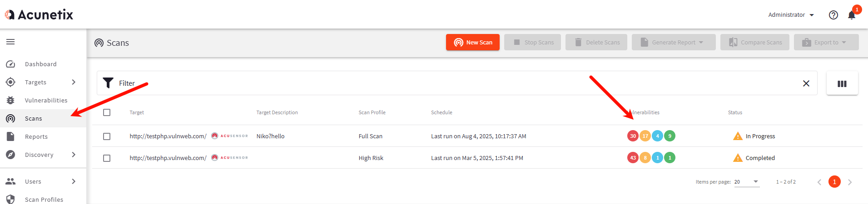Check the High Risk scan row checkbox
868x204 pixels.
pyautogui.click(x=107, y=158)
